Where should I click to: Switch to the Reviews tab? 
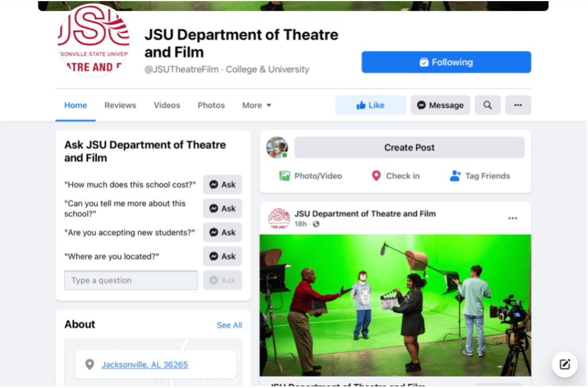[120, 105]
